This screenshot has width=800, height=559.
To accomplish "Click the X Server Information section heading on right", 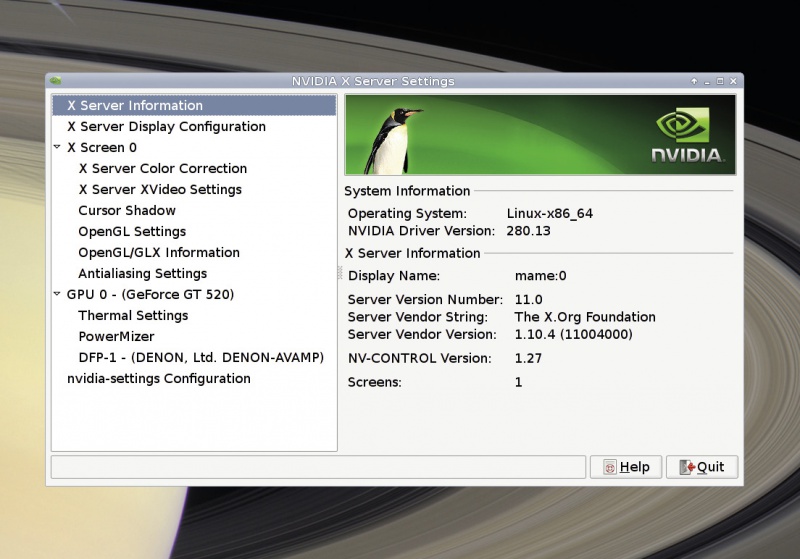I will 413,253.
